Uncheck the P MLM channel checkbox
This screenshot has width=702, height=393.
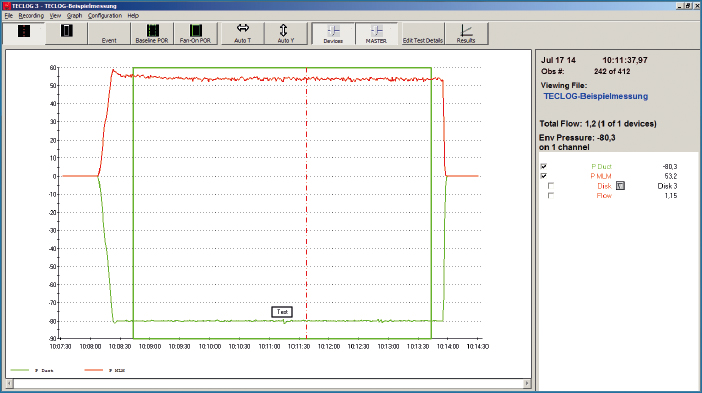(544, 176)
